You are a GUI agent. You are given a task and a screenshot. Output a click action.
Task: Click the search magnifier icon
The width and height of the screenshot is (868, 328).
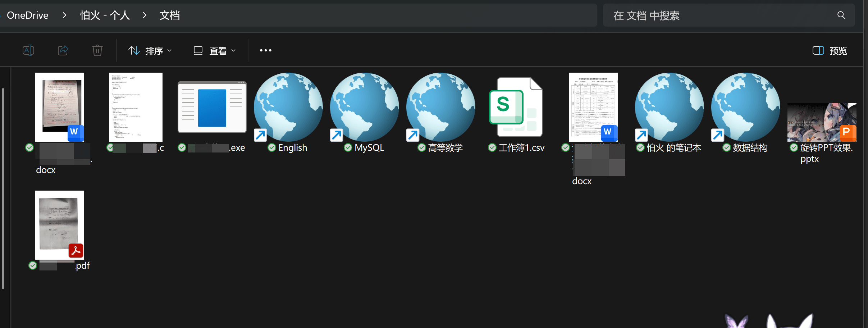pos(841,15)
